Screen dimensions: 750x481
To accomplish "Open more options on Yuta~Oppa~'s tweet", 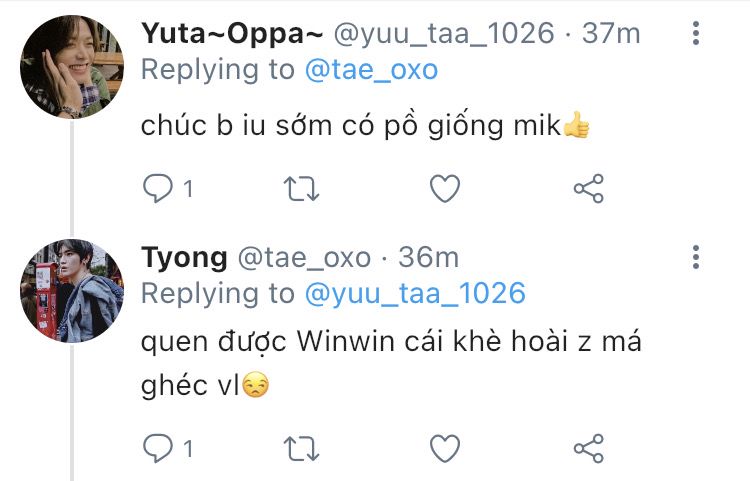I will tap(696, 36).
